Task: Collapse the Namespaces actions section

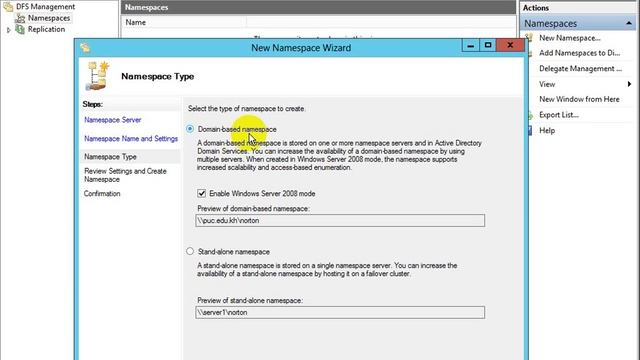Action: 629,24
